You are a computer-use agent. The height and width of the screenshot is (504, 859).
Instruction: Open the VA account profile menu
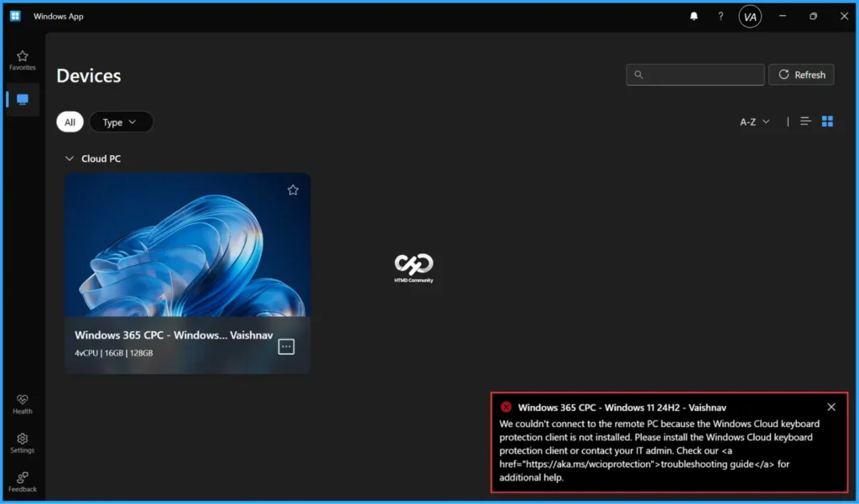(750, 16)
